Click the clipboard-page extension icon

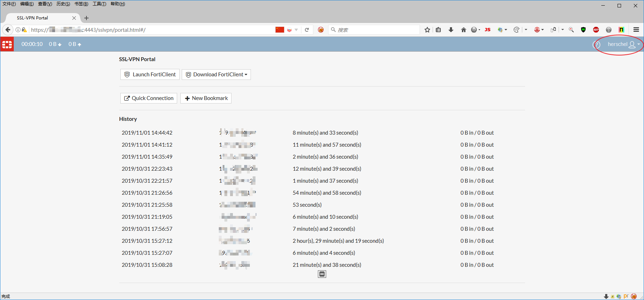click(553, 30)
